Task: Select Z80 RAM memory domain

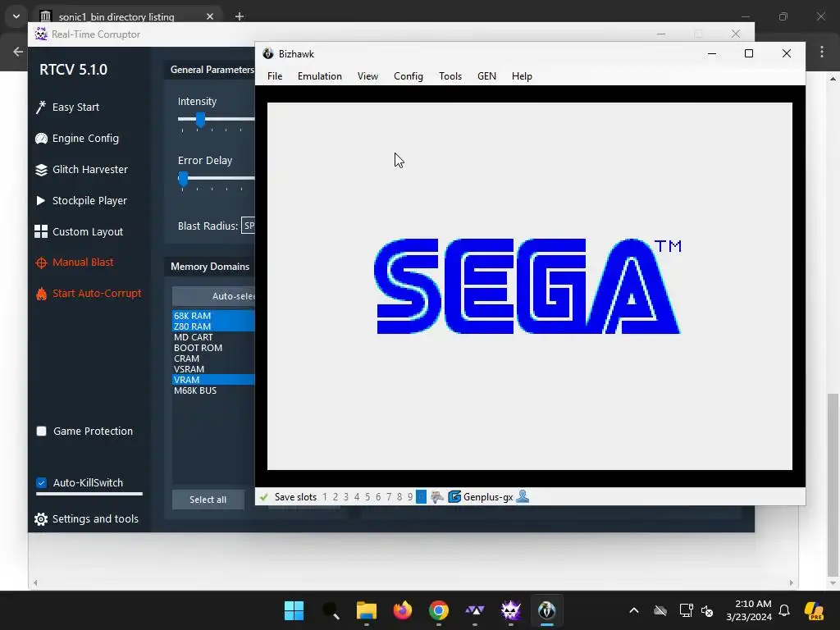Action: [213, 326]
